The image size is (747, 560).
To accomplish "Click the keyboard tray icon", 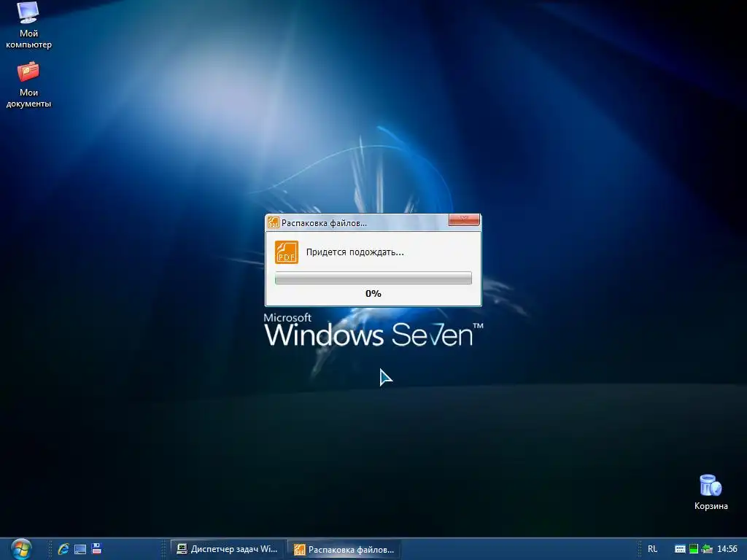I will pyautogui.click(x=681, y=549).
